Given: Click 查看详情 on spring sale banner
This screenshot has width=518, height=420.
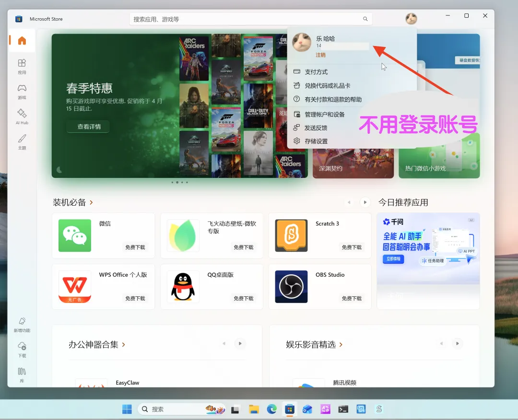Looking at the screenshot, I should tap(89, 127).
